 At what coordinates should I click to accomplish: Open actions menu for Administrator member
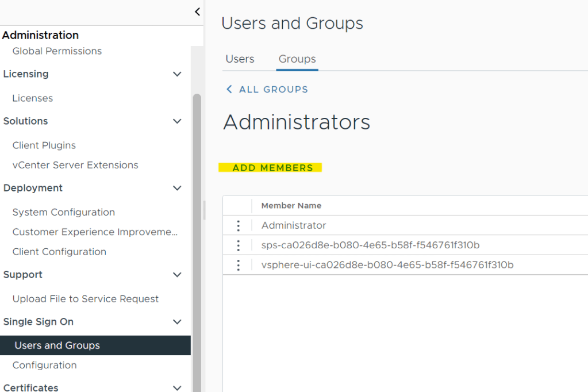click(x=238, y=226)
